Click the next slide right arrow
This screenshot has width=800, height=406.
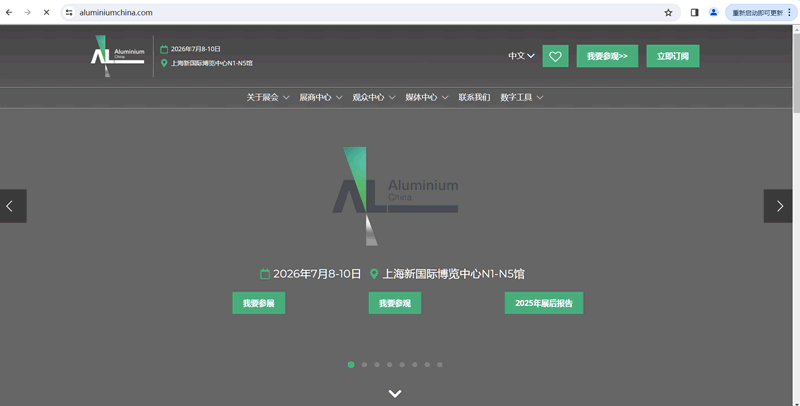tap(778, 206)
